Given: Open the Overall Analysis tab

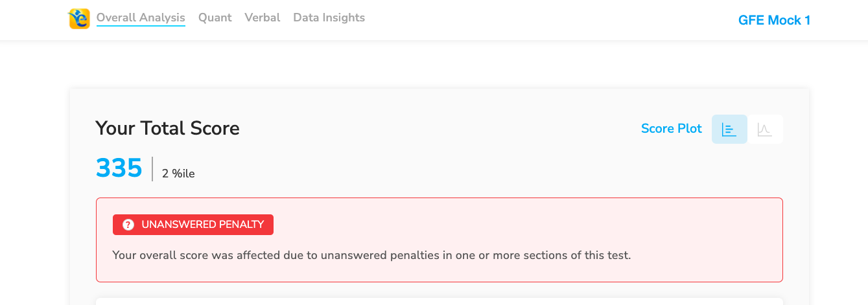Looking at the screenshot, I should [141, 17].
